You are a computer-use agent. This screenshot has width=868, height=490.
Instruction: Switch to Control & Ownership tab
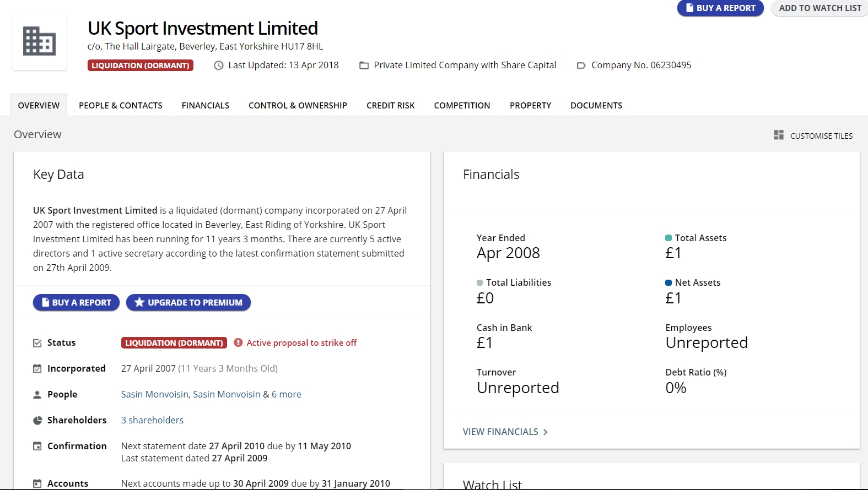[298, 106]
